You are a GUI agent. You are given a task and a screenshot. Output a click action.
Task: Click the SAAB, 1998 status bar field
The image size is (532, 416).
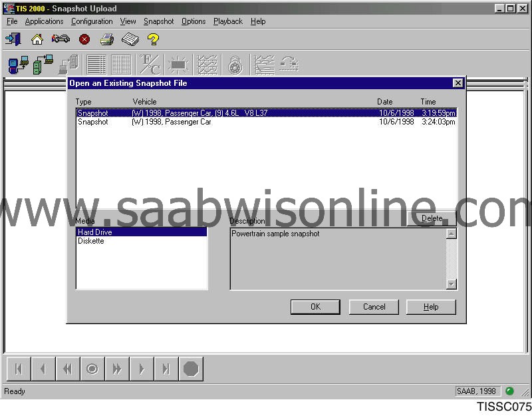477,391
